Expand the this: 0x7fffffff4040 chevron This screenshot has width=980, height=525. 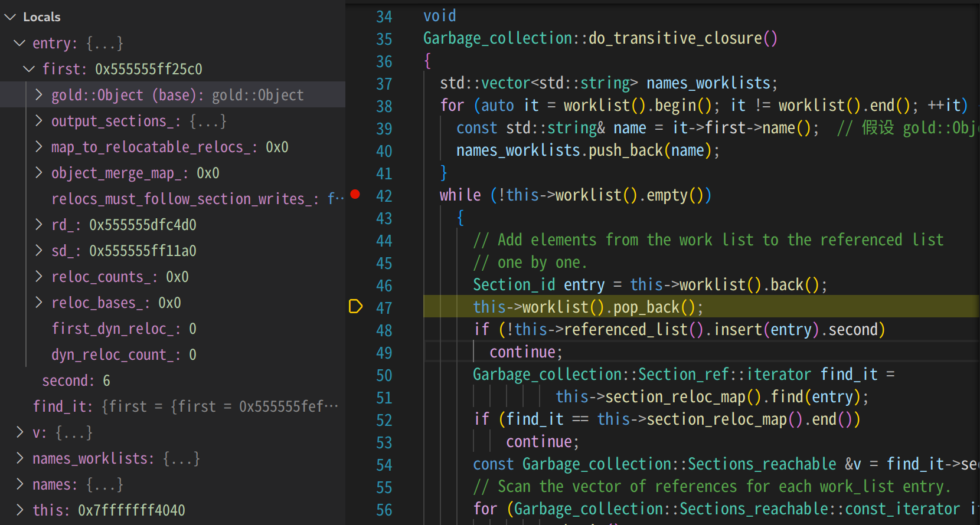[x=19, y=510]
